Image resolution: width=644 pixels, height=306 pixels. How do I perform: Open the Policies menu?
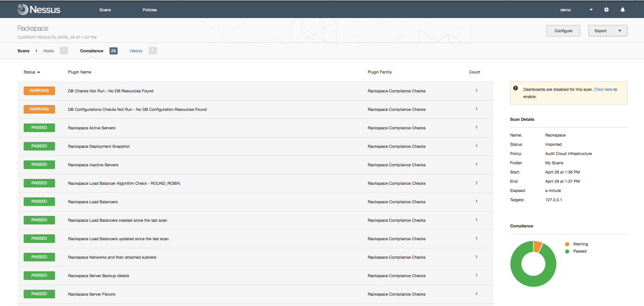[x=150, y=10]
